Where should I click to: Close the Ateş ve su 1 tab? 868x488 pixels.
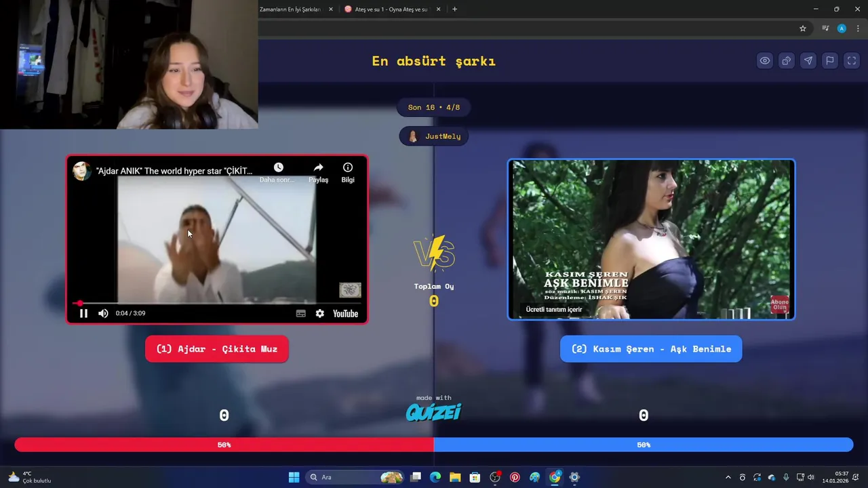(438, 9)
